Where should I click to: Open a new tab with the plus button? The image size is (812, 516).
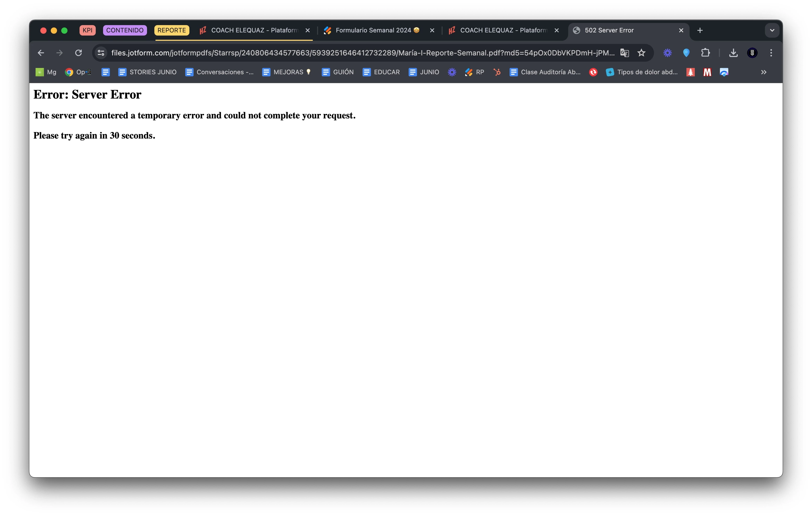[x=700, y=30]
